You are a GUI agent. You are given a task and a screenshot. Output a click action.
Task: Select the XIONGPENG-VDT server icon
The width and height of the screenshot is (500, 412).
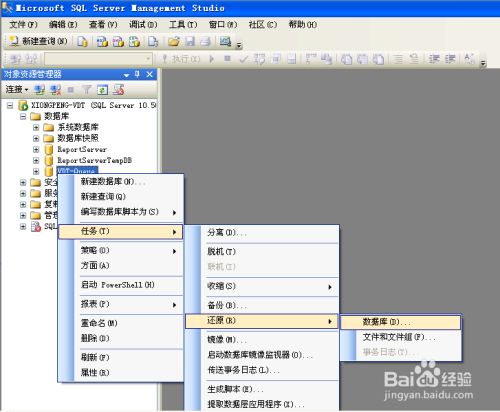23,106
